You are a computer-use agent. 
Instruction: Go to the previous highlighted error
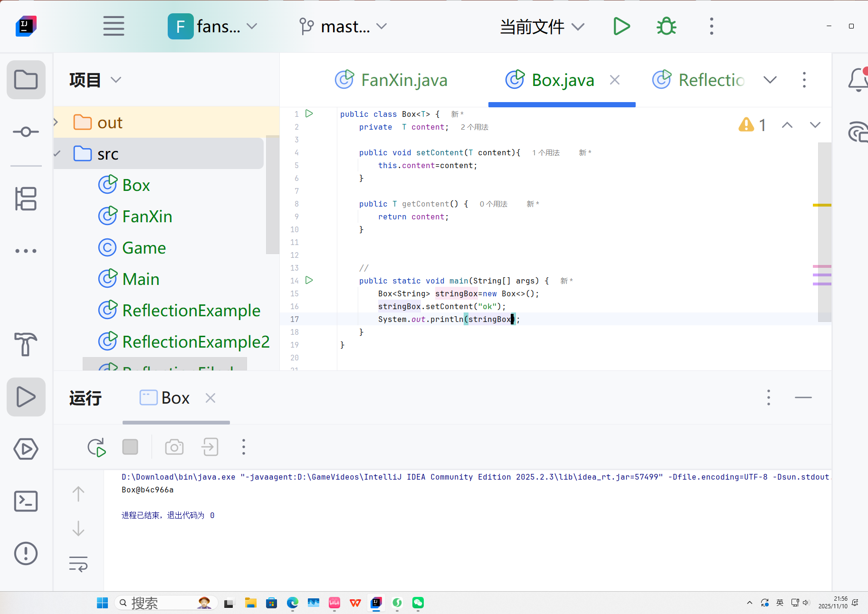click(x=787, y=125)
